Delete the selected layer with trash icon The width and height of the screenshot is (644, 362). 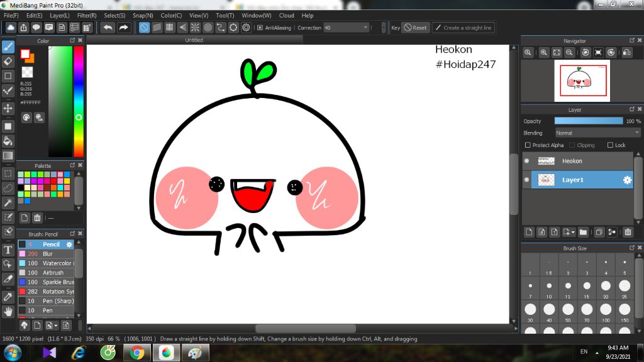coord(628,233)
